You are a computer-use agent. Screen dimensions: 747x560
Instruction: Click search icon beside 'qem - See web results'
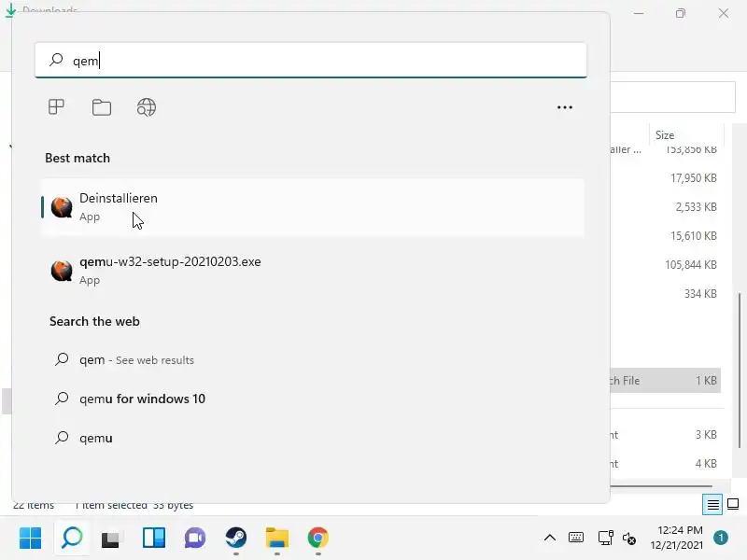(62, 359)
